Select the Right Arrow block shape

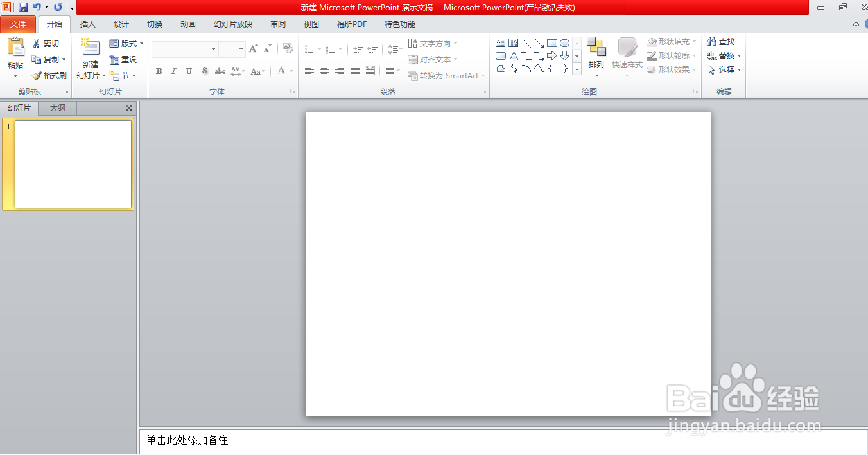(551, 56)
